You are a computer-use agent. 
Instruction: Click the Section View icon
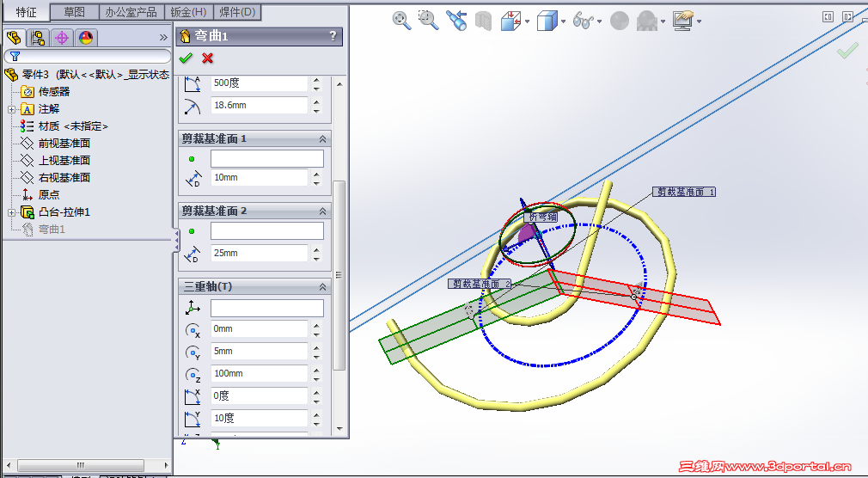(x=483, y=21)
